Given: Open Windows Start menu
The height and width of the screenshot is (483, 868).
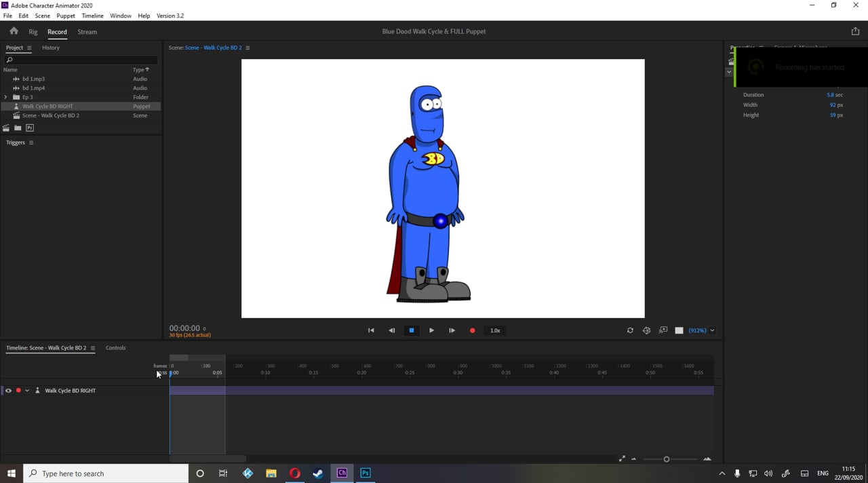Looking at the screenshot, I should (x=12, y=474).
